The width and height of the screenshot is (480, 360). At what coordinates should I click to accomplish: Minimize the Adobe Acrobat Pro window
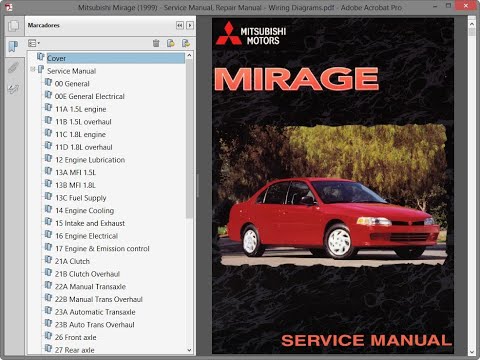435,6
